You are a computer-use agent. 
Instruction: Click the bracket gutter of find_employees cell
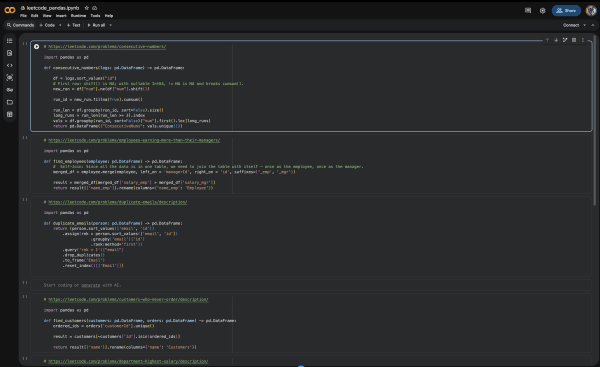[25, 138]
